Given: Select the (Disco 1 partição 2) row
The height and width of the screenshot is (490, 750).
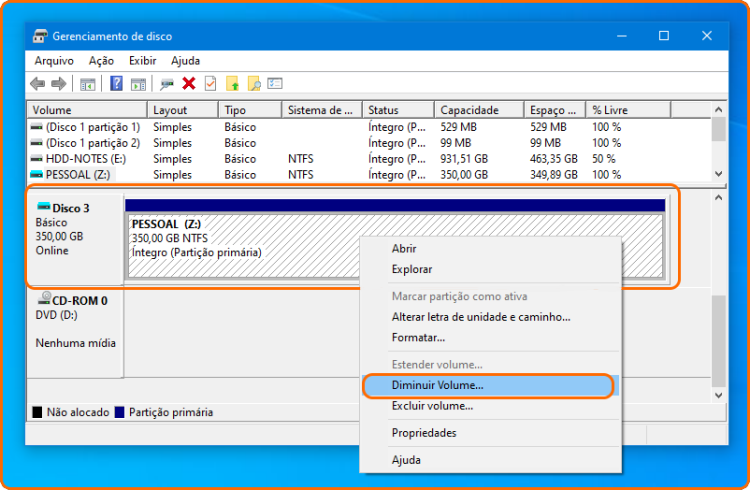Looking at the screenshot, I should point(368,143).
